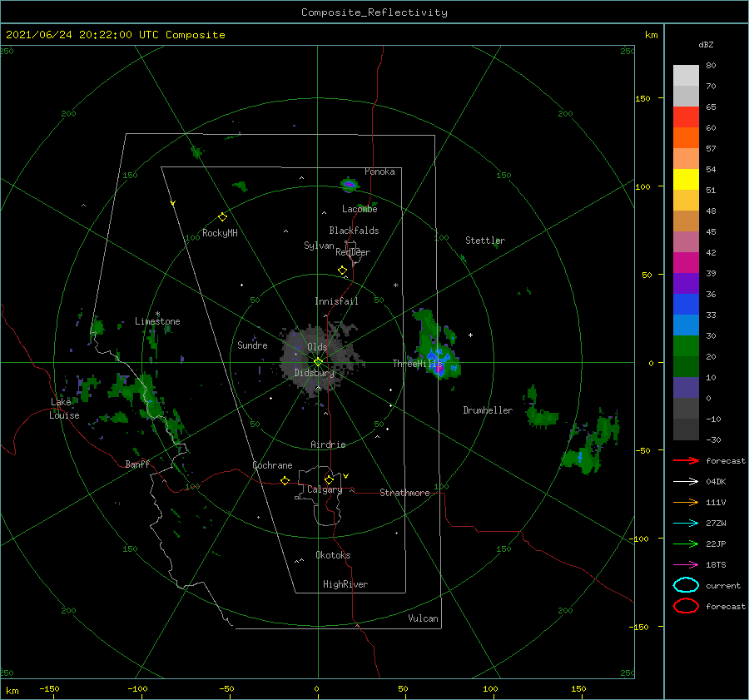This screenshot has height=700, width=749.
Task: Click the HighRiver city label
Action: tap(345, 584)
